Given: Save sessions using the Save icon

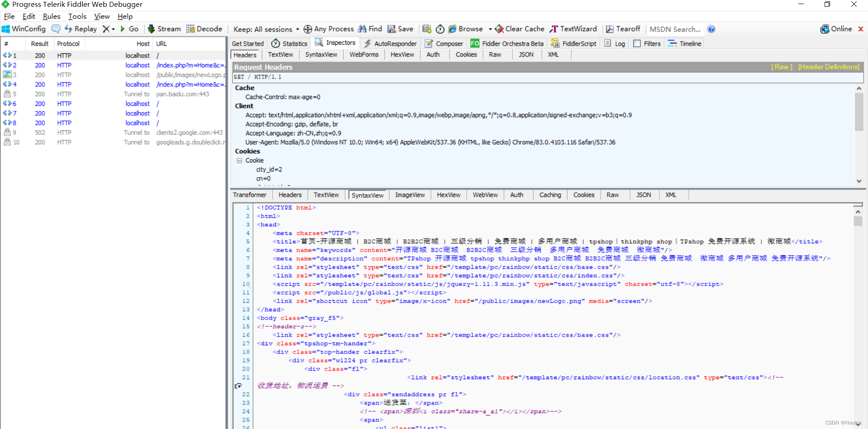Looking at the screenshot, I should (400, 29).
